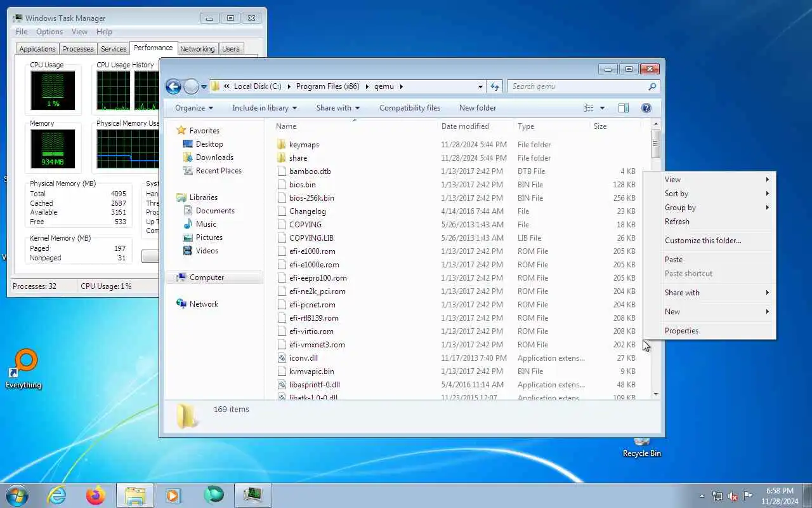Click the Forward navigation arrow in Explorer
Image resolution: width=812 pixels, height=508 pixels.
click(x=191, y=86)
